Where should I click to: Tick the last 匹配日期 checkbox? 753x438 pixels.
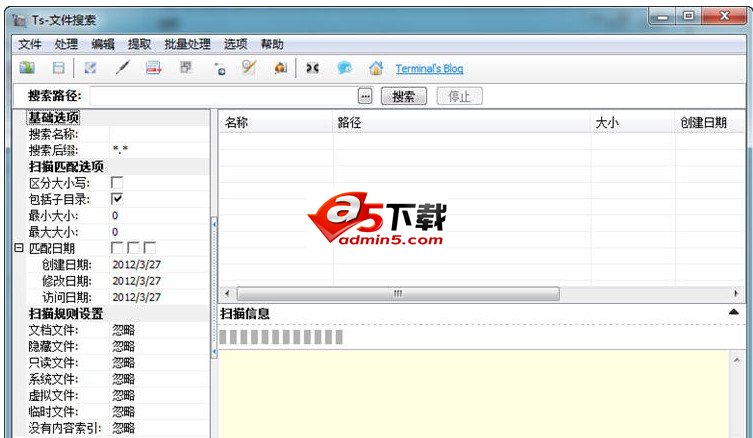(149, 248)
